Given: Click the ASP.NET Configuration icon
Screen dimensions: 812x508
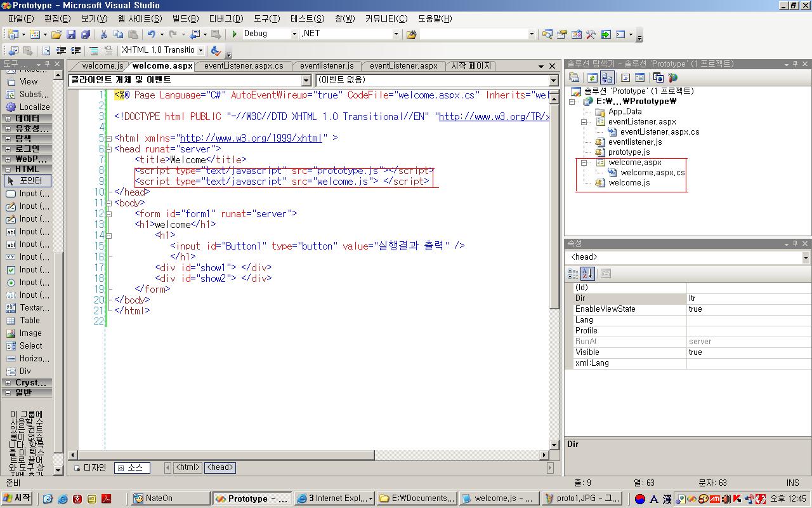Looking at the screenshot, I should coord(672,77).
